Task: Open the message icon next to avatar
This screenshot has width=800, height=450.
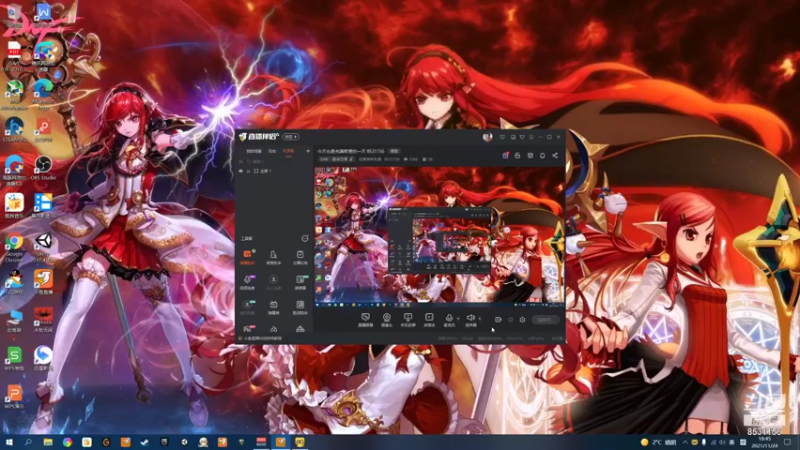Action: tap(503, 137)
